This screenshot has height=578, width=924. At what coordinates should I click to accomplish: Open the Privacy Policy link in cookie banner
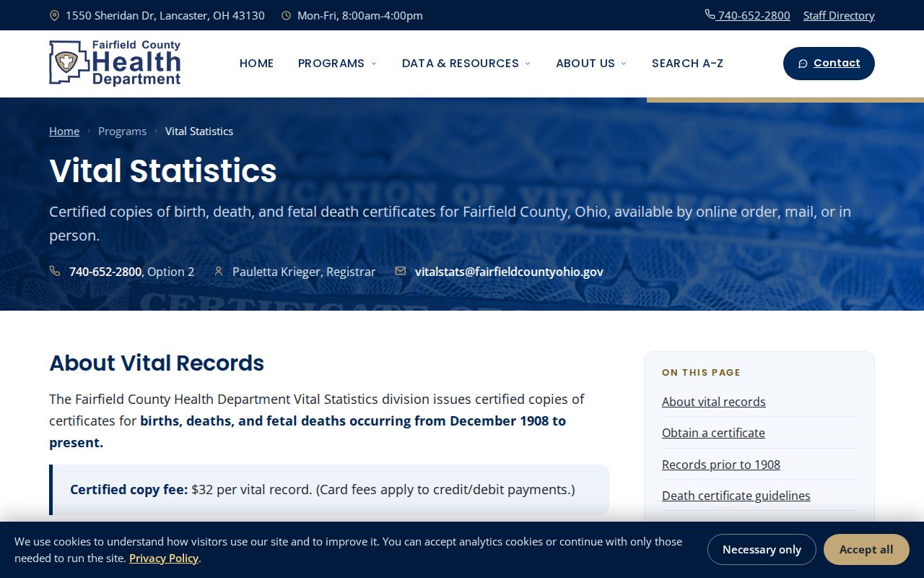[x=164, y=558]
